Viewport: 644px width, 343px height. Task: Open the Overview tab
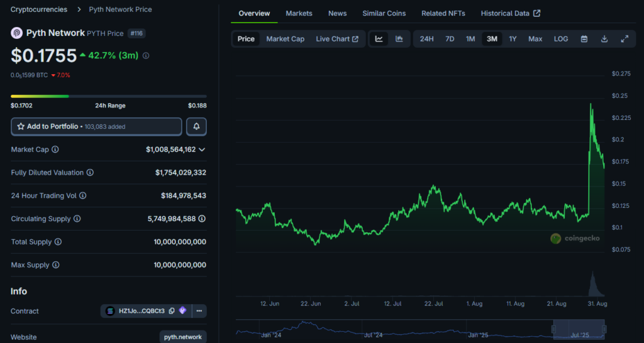pos(254,13)
